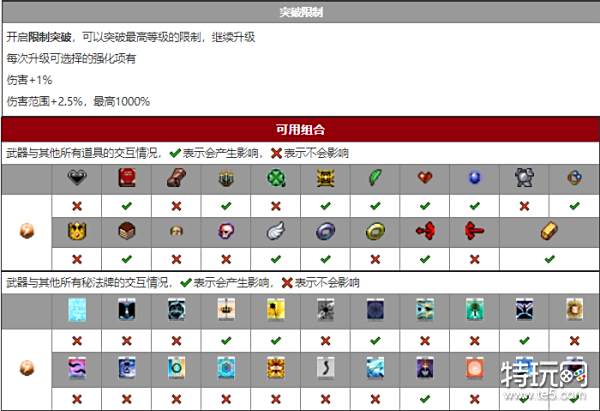The height and width of the screenshot is (411, 600).
Task: Click the green Clover item icon
Action: (x=275, y=178)
